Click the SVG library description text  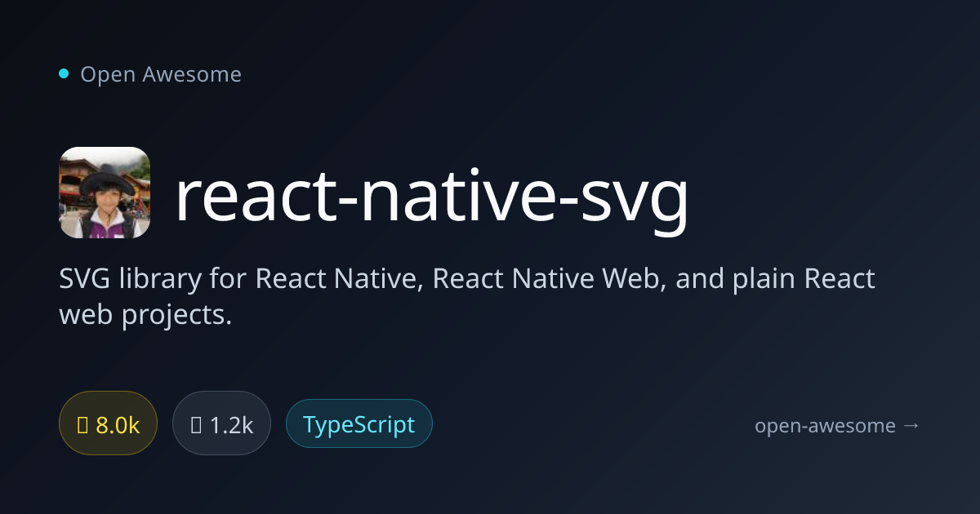[467, 296]
